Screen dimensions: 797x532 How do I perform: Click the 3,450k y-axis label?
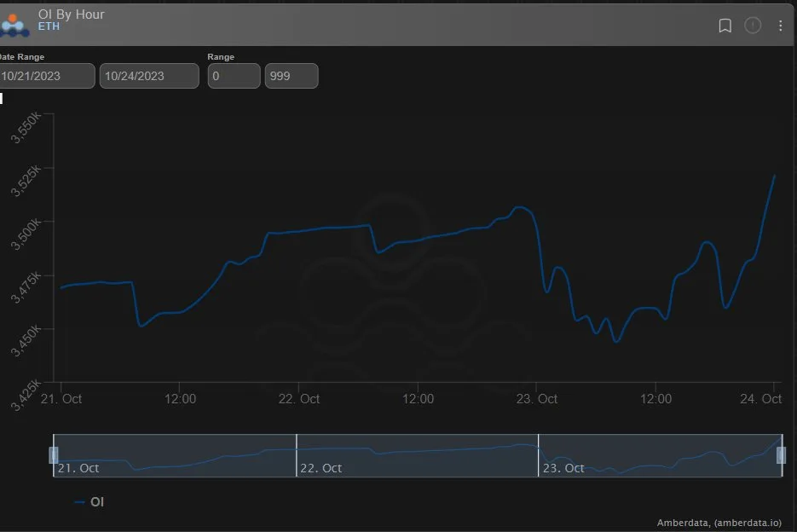26,341
